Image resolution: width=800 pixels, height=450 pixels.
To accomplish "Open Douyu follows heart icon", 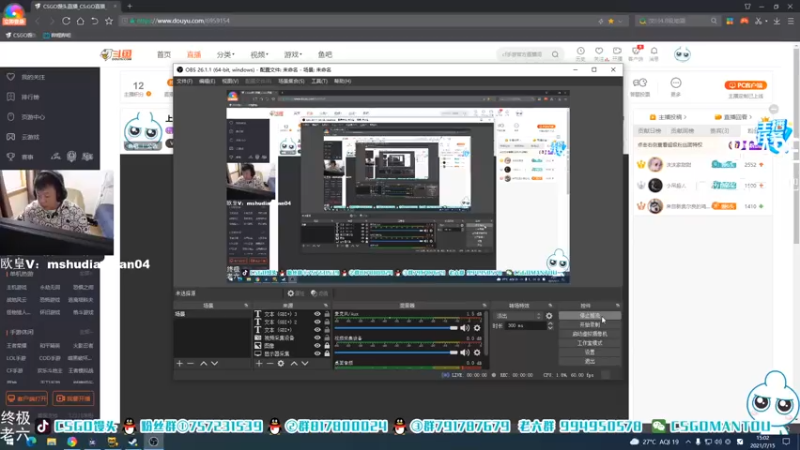I will (x=599, y=51).
